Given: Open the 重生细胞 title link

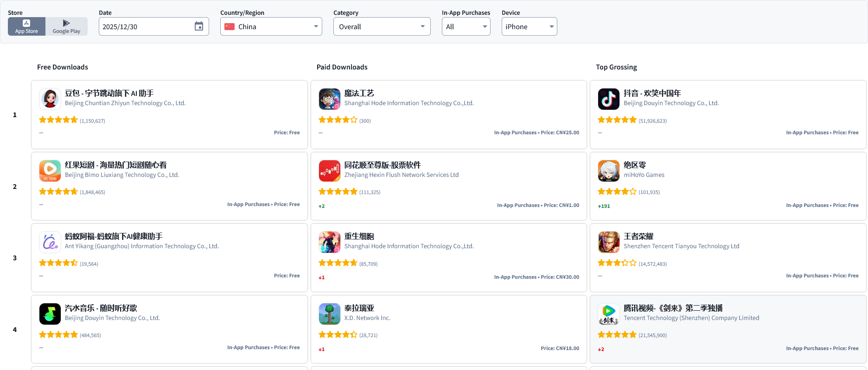Looking at the screenshot, I should (x=359, y=237).
